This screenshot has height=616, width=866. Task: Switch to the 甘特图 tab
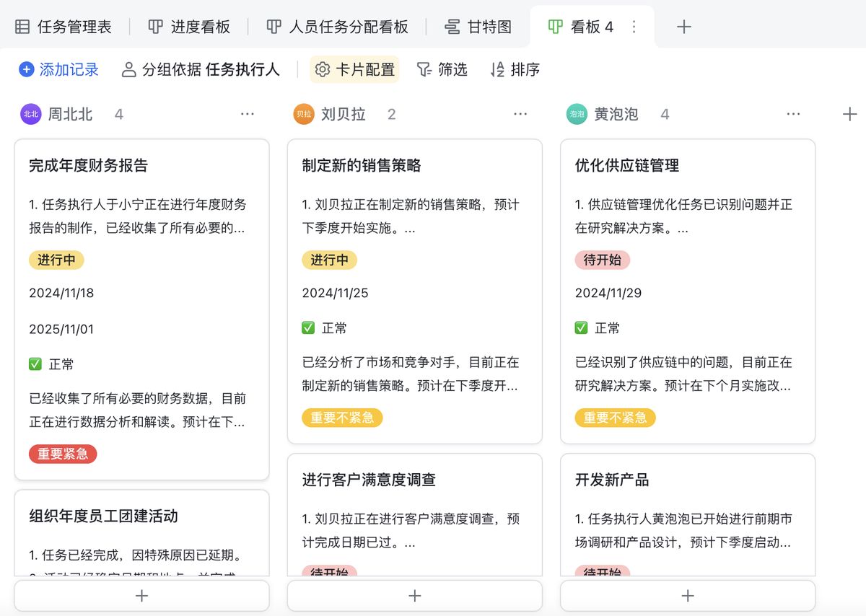(x=478, y=27)
